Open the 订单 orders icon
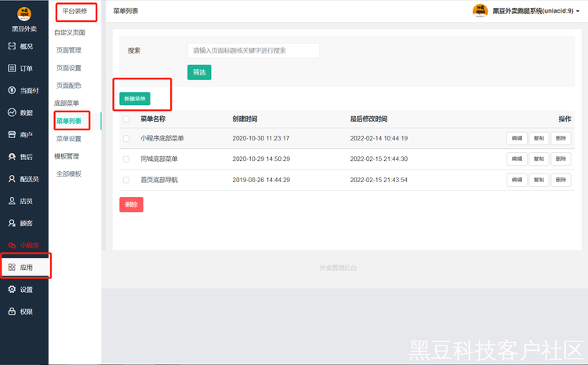 (x=12, y=68)
